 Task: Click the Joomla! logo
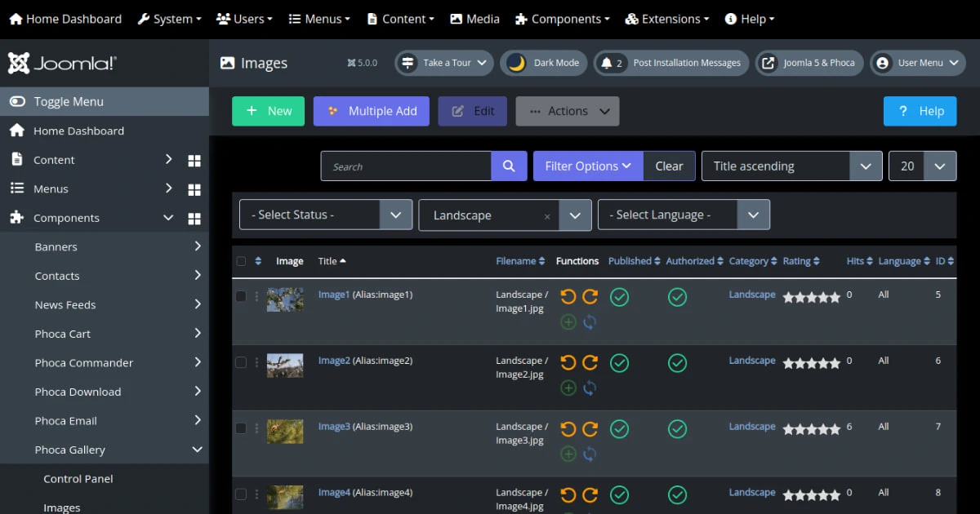[62, 64]
